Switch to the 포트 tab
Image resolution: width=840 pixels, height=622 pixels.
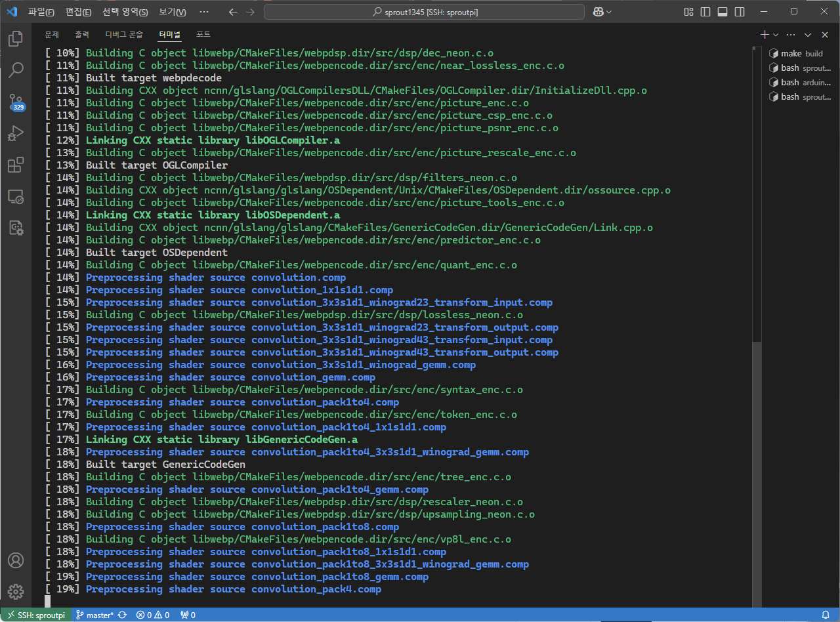coord(203,34)
